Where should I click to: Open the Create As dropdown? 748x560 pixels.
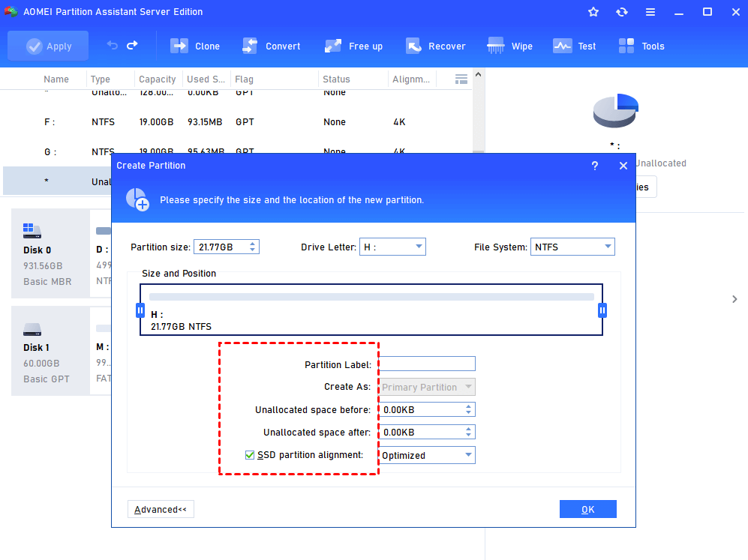pyautogui.click(x=427, y=387)
